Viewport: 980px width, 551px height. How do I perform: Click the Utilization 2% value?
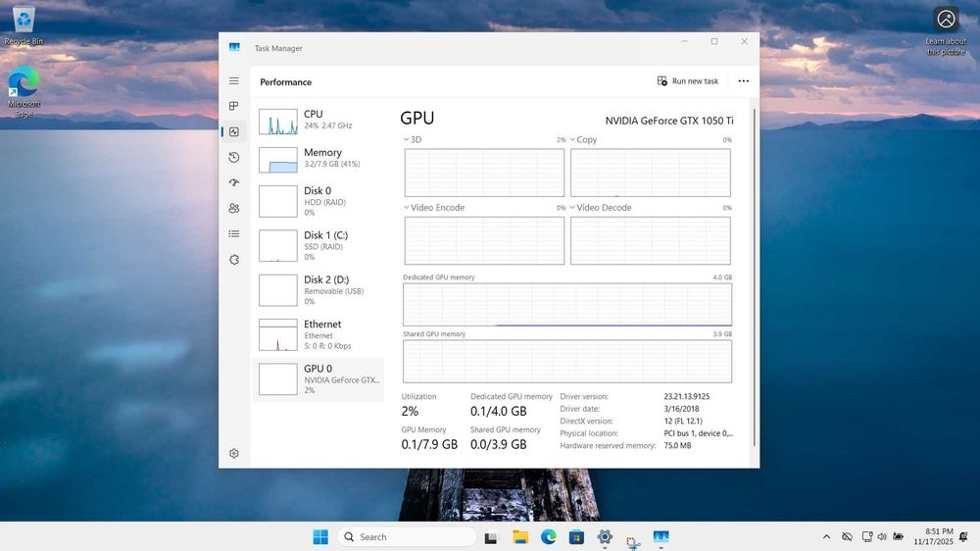pyautogui.click(x=410, y=412)
